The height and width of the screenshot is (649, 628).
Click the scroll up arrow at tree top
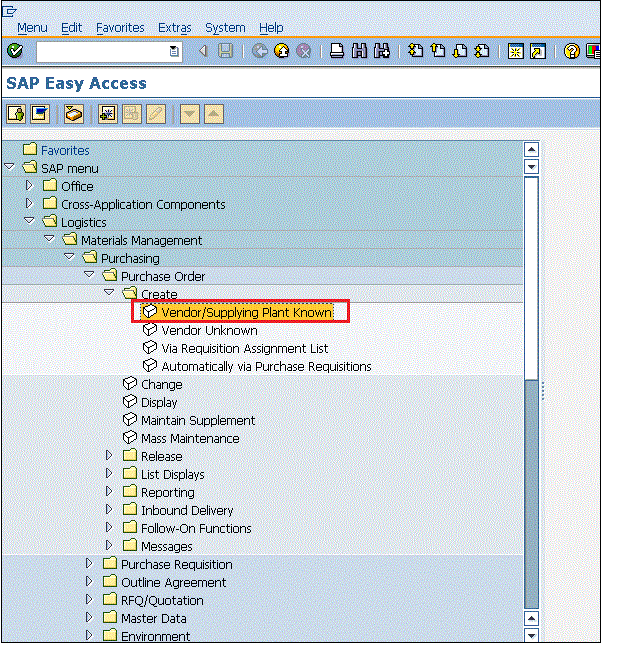click(x=531, y=149)
